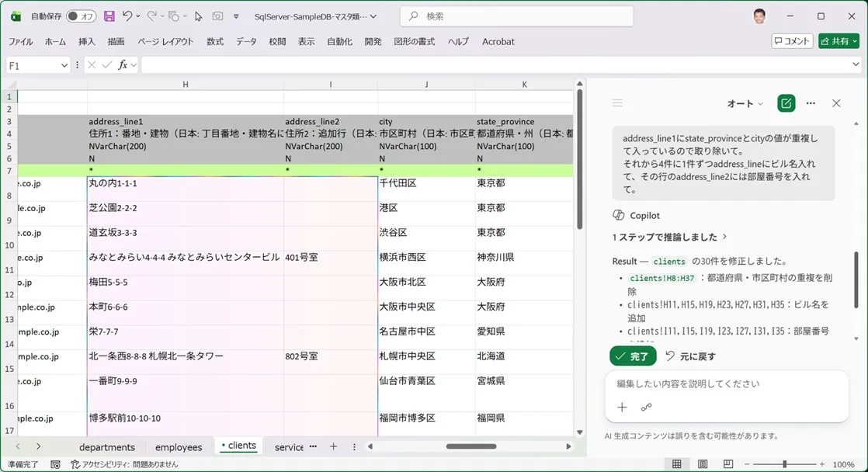
Task: Open the ファイル menu
Action: (x=20, y=41)
